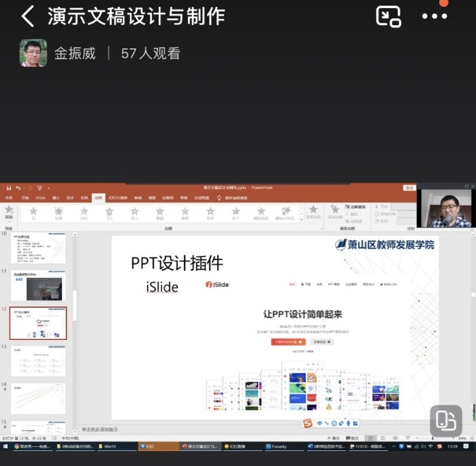Open the iSlide ribbon tab
Viewport: 476px width, 466px height.
coord(40,198)
